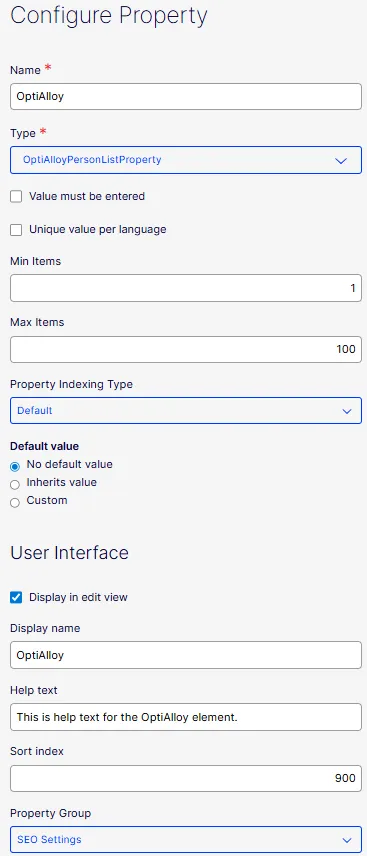Open the Type dropdown OptiAlloyPersonListProperty
The width and height of the screenshot is (367, 856).
pyautogui.click(x=186, y=160)
